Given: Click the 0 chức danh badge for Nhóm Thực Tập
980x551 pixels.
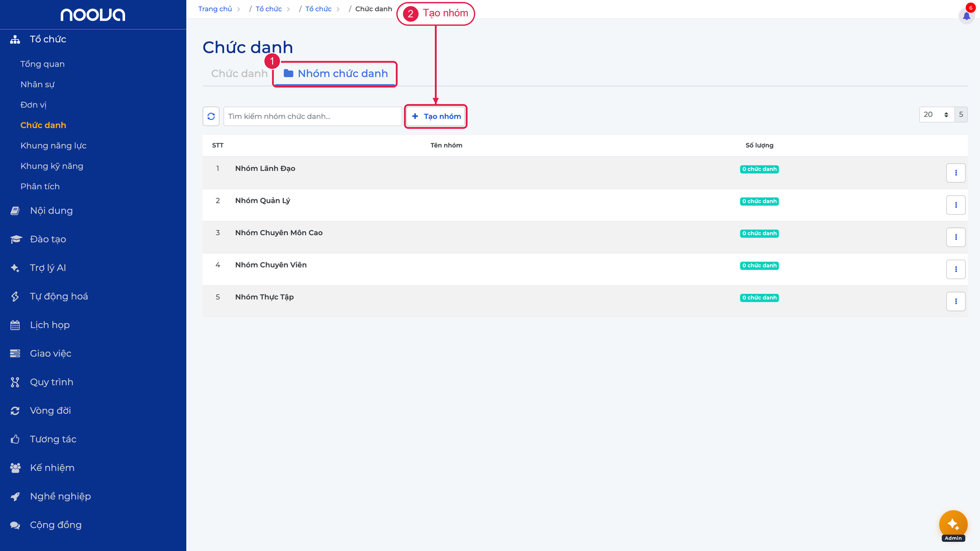Looking at the screenshot, I should 759,298.
